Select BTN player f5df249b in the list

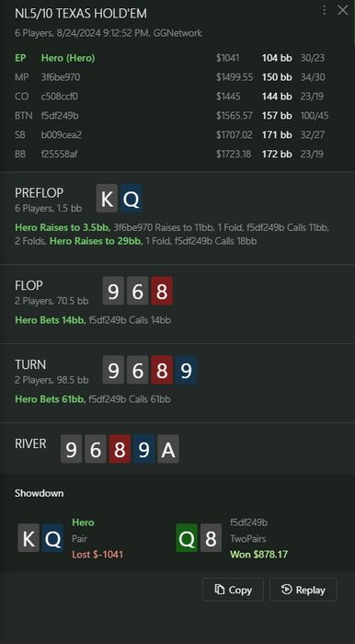[172, 116]
